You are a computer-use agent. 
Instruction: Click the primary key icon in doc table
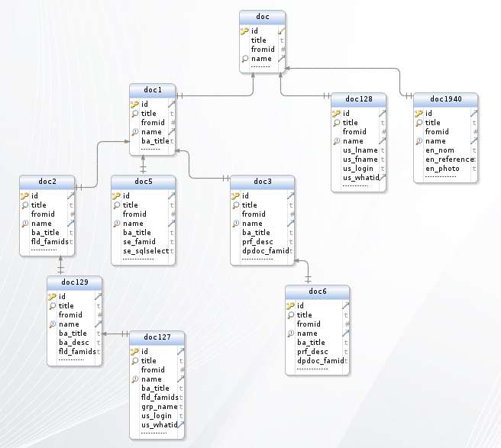(244, 31)
